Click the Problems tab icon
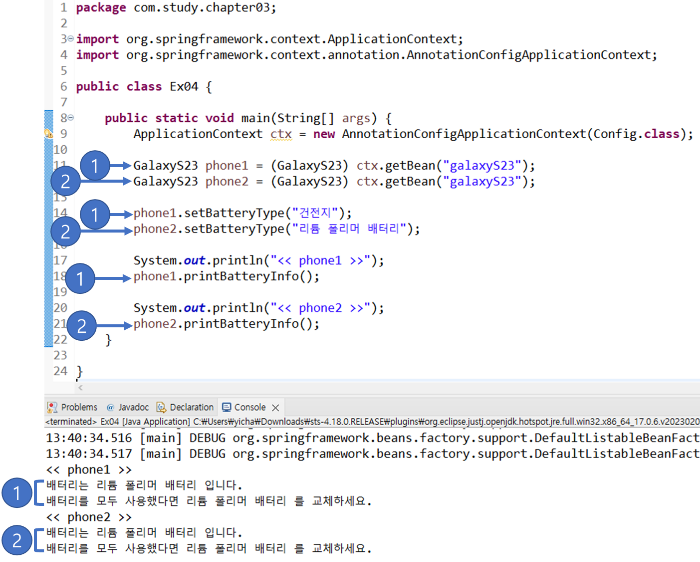 click(52, 407)
